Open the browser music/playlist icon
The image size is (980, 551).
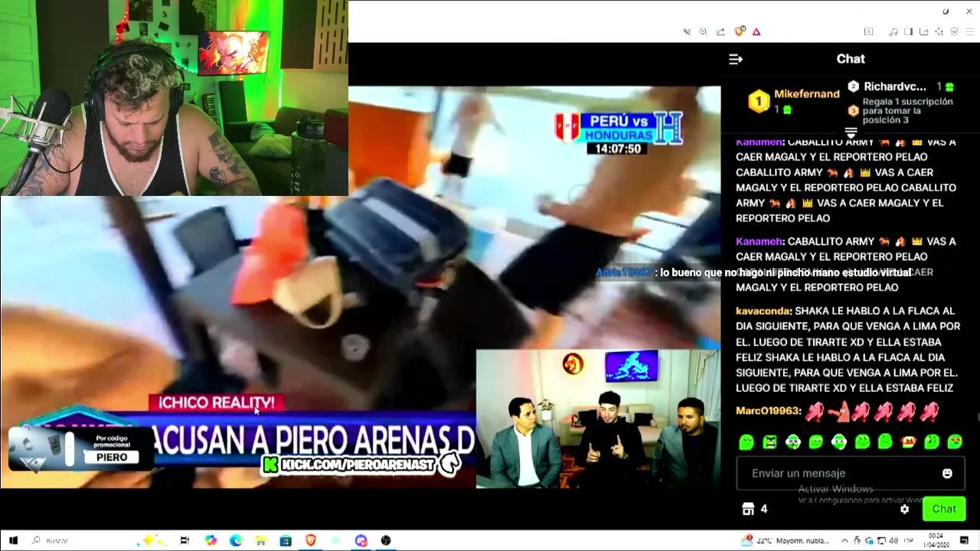(x=893, y=31)
